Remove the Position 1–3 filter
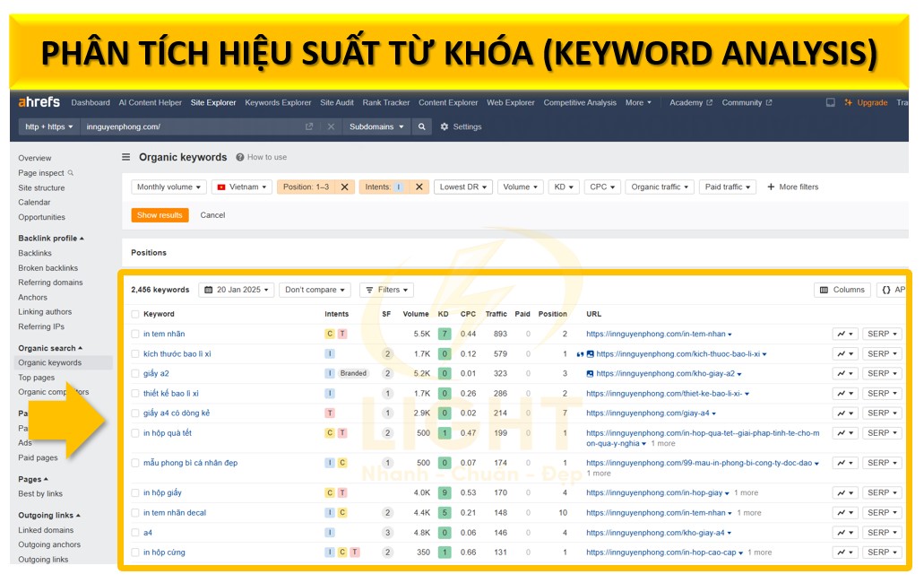The width and height of the screenshot is (924, 583). click(x=345, y=187)
